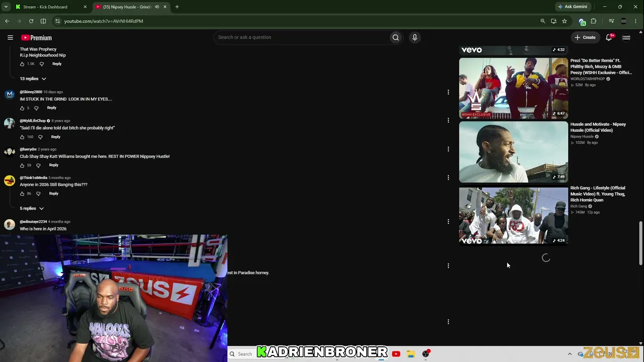Open File Explorer from taskbar
This screenshot has height=362, width=644.
tap(411, 354)
